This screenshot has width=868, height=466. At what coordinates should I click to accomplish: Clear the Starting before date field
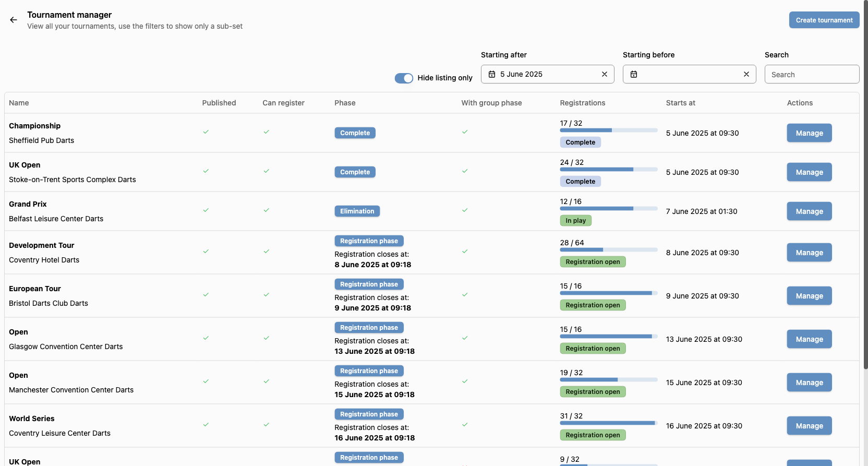[x=746, y=74]
